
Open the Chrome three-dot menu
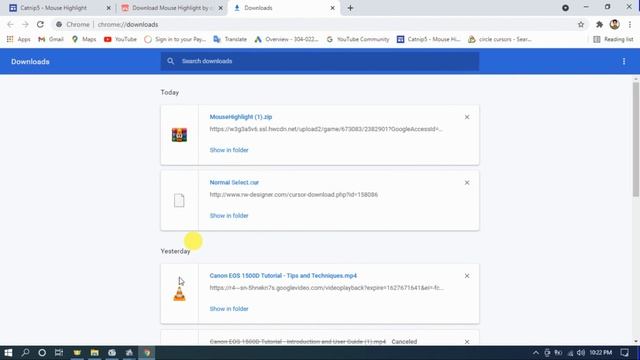(630, 24)
